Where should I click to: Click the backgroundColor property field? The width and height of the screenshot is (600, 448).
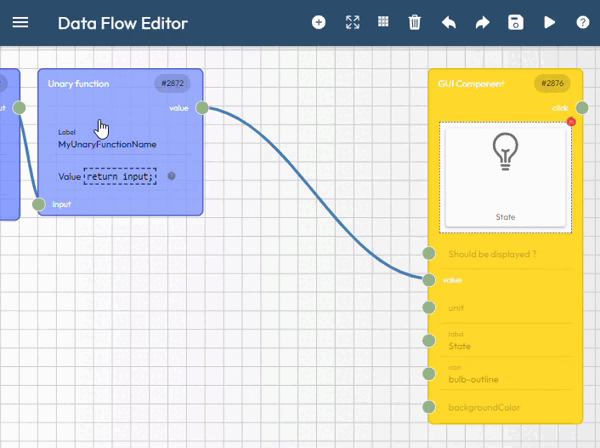click(x=484, y=407)
